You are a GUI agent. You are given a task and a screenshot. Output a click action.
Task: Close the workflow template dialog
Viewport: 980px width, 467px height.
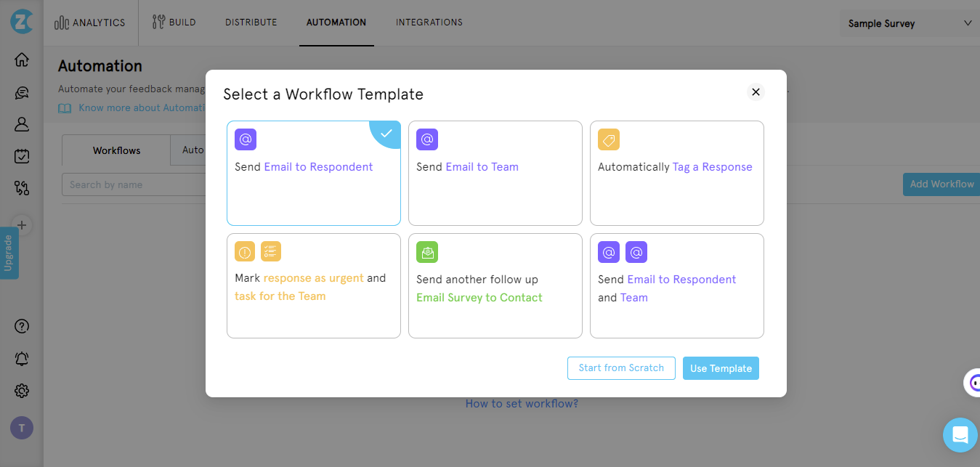click(756, 92)
